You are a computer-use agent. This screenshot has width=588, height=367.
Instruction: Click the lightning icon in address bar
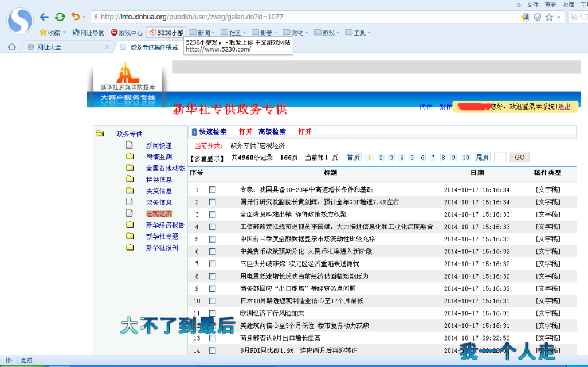(x=96, y=17)
